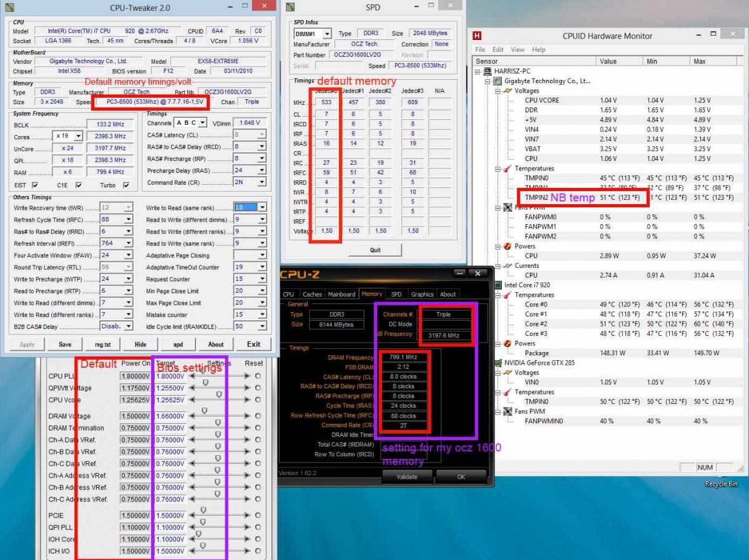Screen dimensions: 749x560
Task: Open the File menu in HWMonitor
Action: (480, 49)
